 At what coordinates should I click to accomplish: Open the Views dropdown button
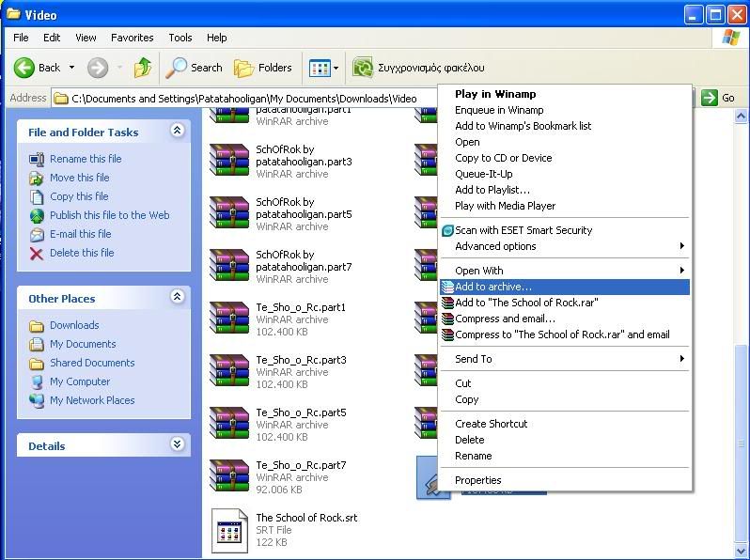click(324, 68)
